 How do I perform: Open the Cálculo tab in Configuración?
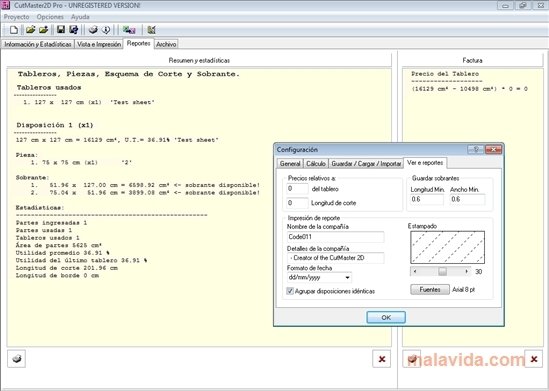point(316,163)
